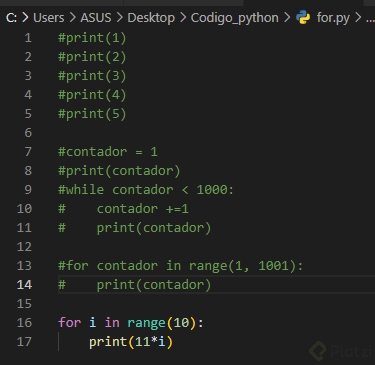The height and width of the screenshot is (365, 375).
Task: Click the 'in' keyword on line 16
Action: coord(112,323)
